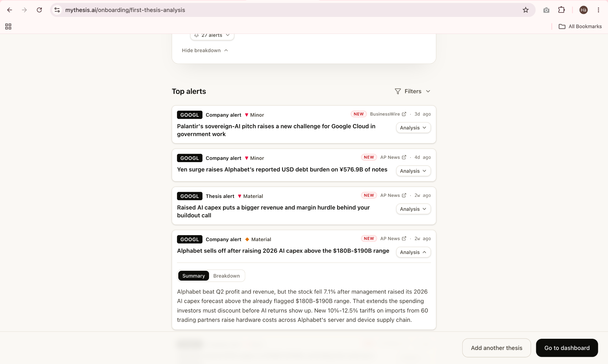Switch to the Breakdown tab
The image size is (608, 364).
[227, 276]
